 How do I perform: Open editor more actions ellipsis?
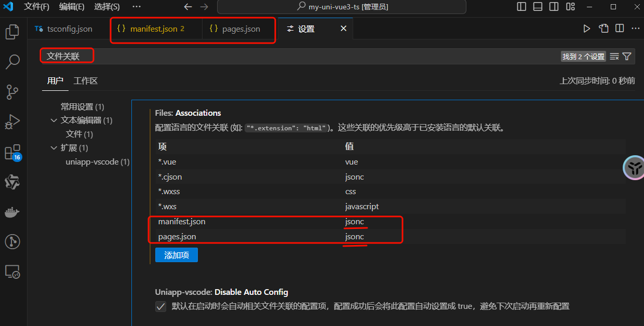(635, 29)
